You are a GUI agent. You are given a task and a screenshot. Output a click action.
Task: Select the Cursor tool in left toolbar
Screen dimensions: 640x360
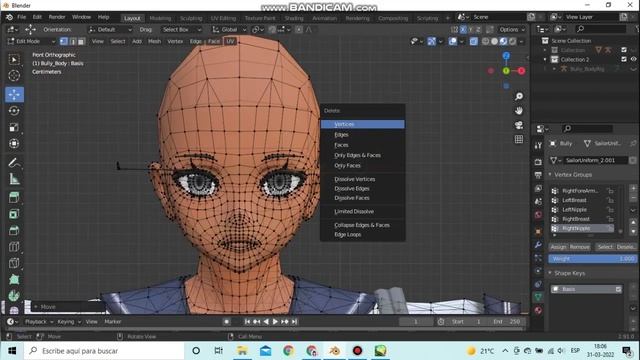click(14, 76)
